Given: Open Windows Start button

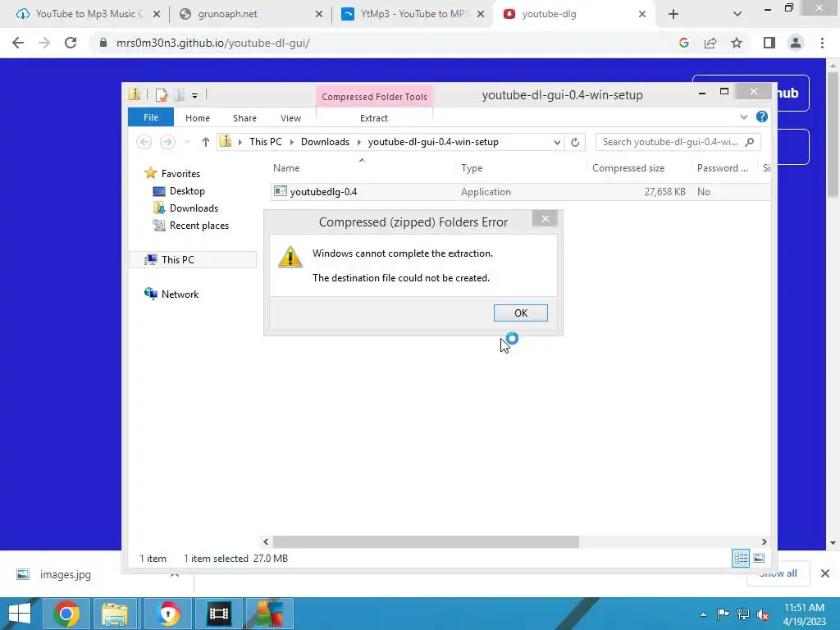Looking at the screenshot, I should [x=20, y=614].
